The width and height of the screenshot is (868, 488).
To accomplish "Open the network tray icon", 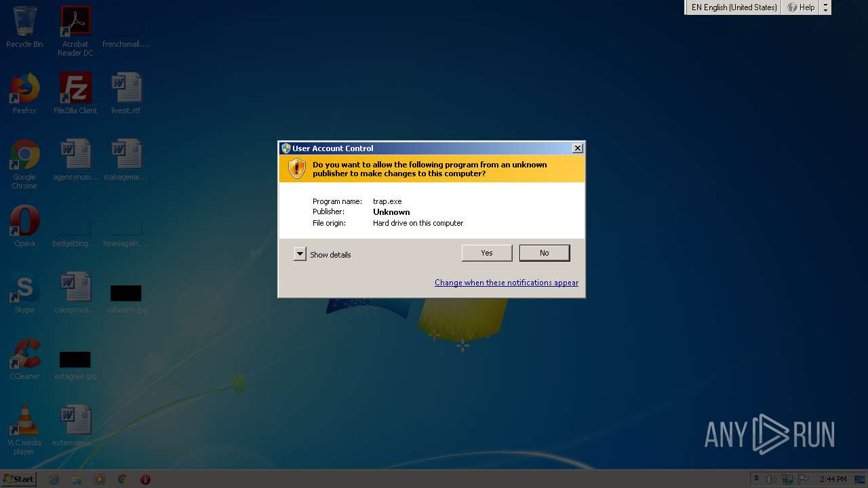I will [x=787, y=479].
